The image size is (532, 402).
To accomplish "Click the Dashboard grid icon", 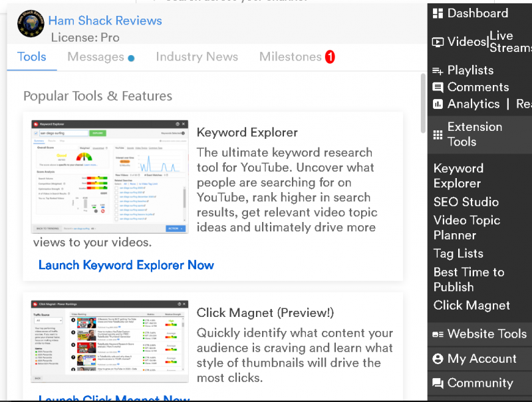I will pyautogui.click(x=438, y=13).
